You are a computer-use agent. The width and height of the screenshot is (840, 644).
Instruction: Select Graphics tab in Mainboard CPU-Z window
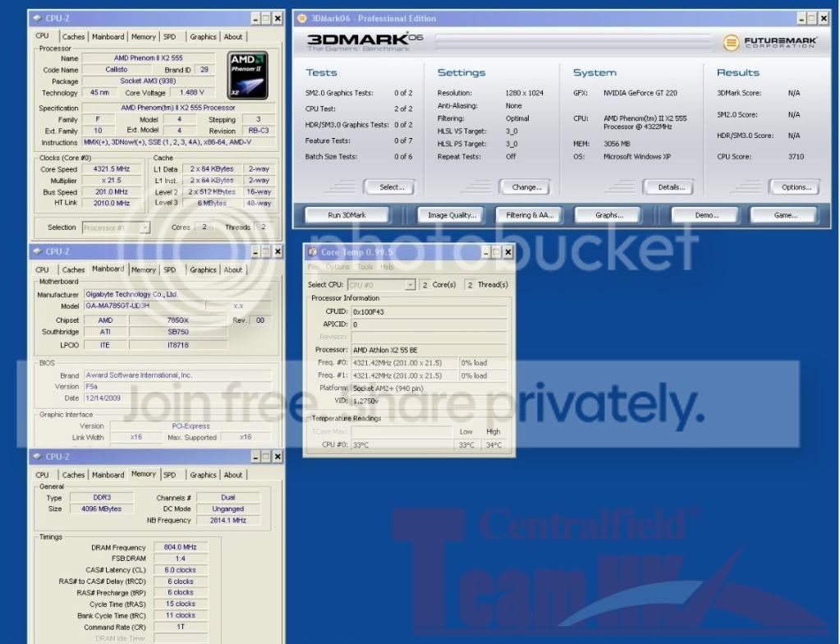point(203,269)
